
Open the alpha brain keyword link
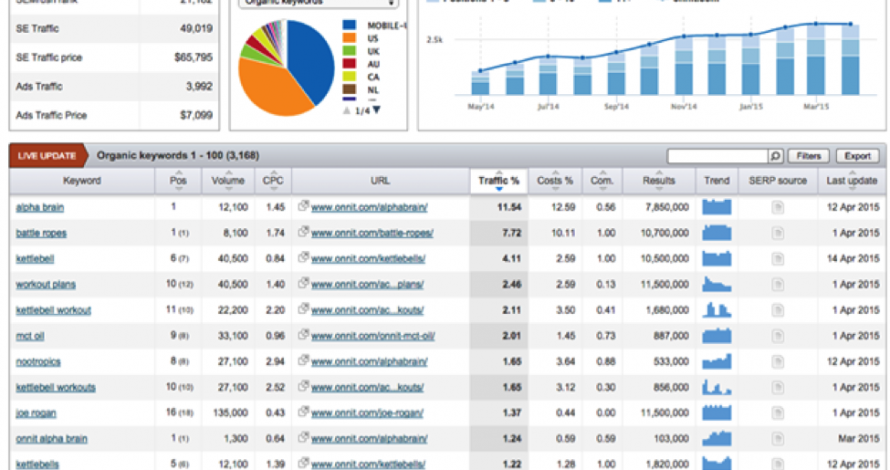pos(40,208)
